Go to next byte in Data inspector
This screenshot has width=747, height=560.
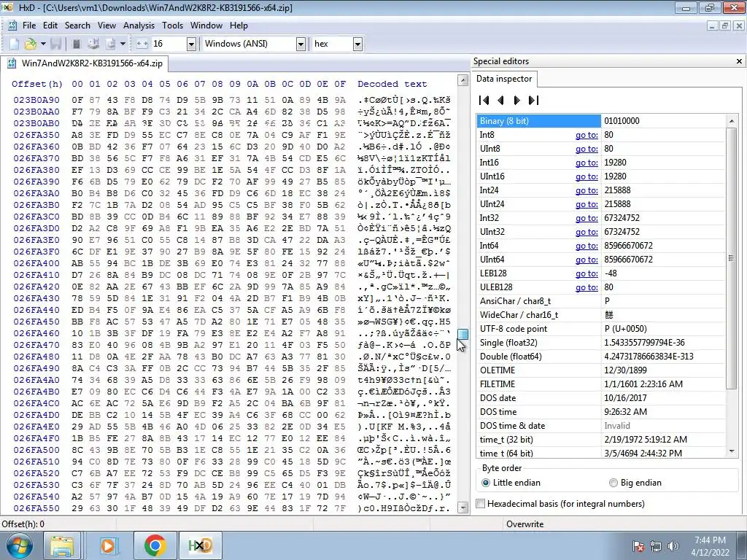coord(517,100)
